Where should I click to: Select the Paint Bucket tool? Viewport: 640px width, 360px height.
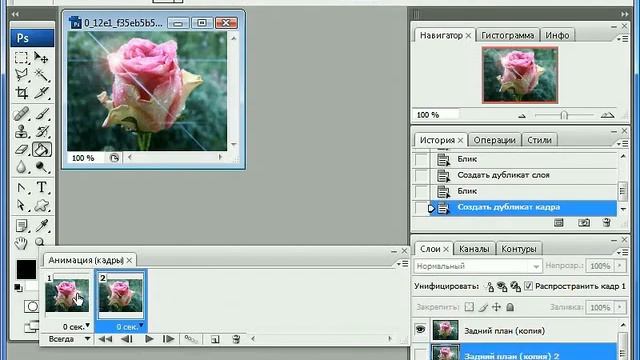(42, 149)
